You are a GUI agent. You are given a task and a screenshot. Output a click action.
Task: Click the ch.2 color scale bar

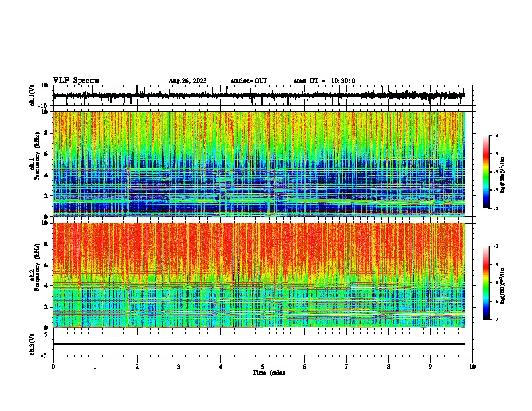click(486, 283)
